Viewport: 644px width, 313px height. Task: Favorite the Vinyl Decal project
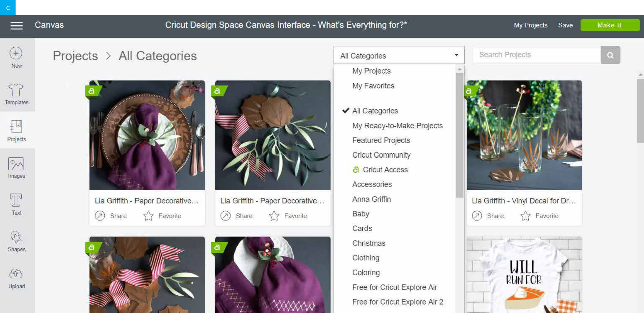click(x=539, y=216)
